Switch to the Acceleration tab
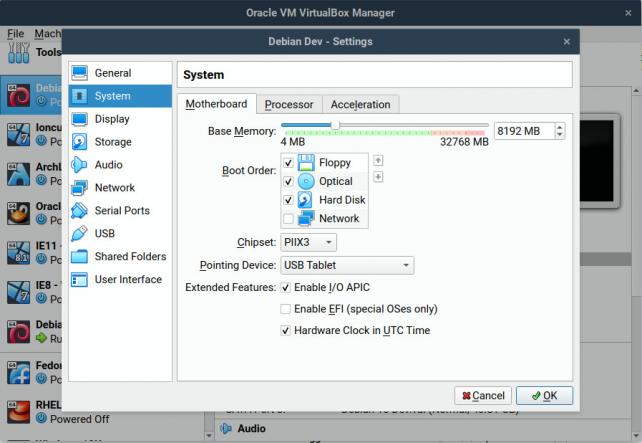This screenshot has height=443, width=642. [360, 104]
